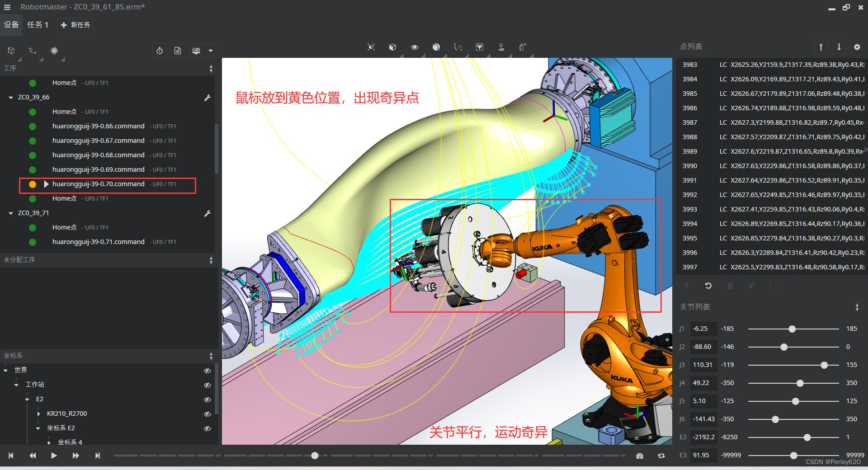Screen dimensions: 868x470
Task: Expand the KR210_R2700 tree node
Action: pyautogui.click(x=38, y=414)
